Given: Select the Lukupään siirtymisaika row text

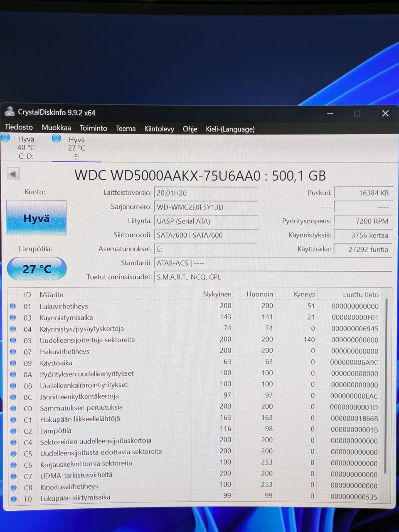Looking at the screenshot, I should 75,497.
